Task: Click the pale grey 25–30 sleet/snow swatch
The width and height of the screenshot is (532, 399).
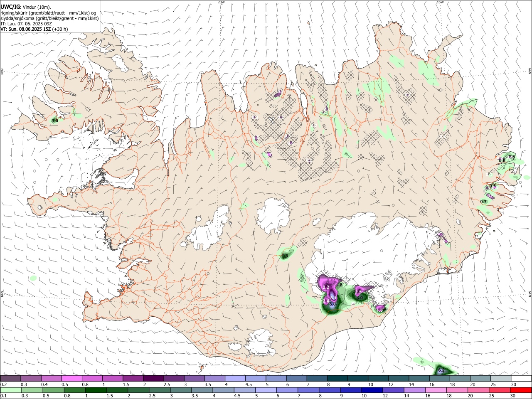Action: 500,379
